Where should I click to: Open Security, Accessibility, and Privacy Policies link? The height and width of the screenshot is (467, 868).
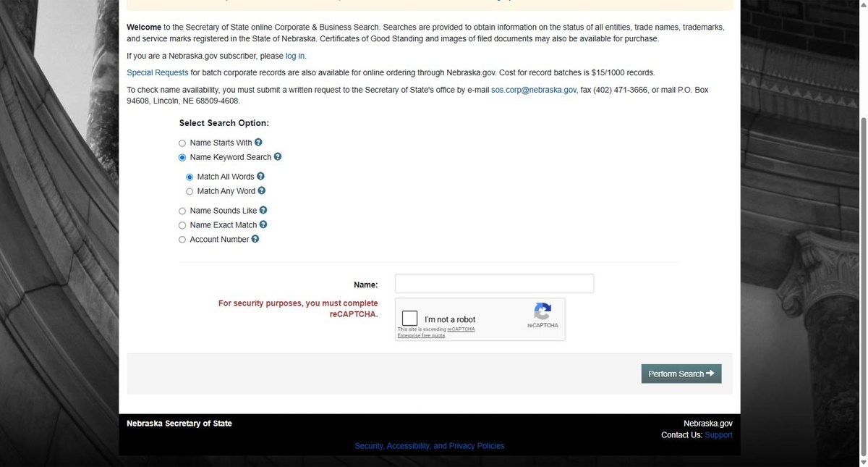pyautogui.click(x=430, y=446)
